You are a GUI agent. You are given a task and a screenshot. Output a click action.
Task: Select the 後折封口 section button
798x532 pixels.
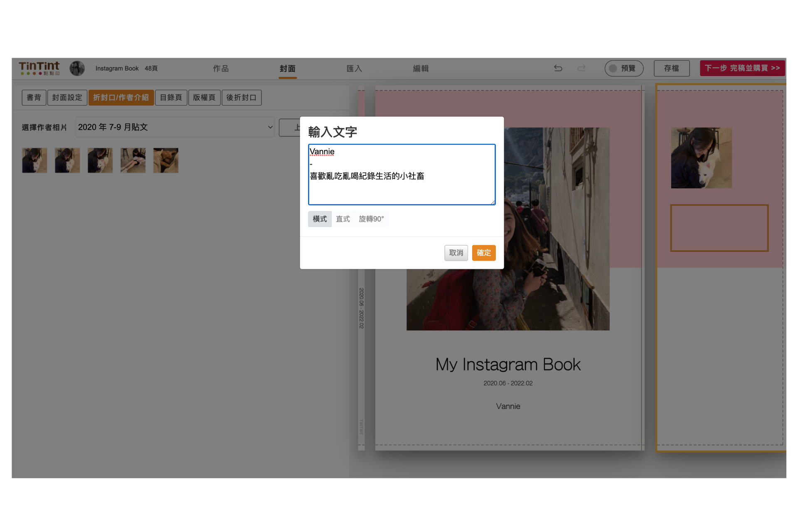241,98
